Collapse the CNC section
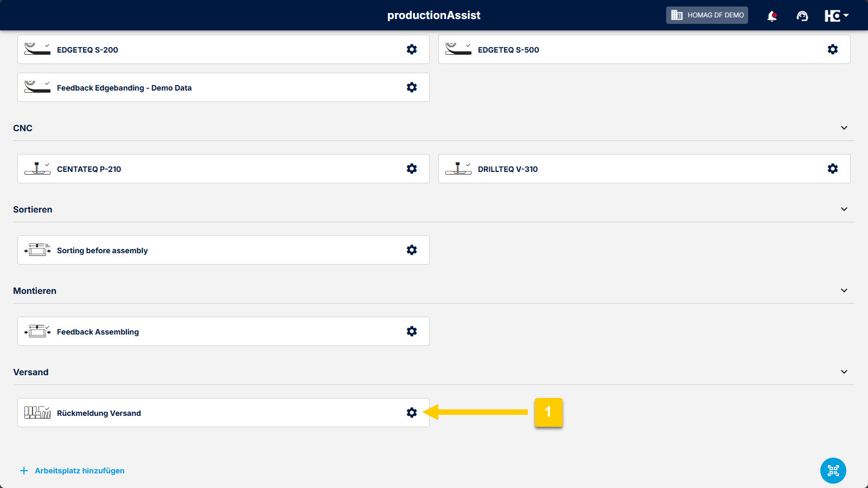The height and width of the screenshot is (488, 868). (x=844, y=128)
